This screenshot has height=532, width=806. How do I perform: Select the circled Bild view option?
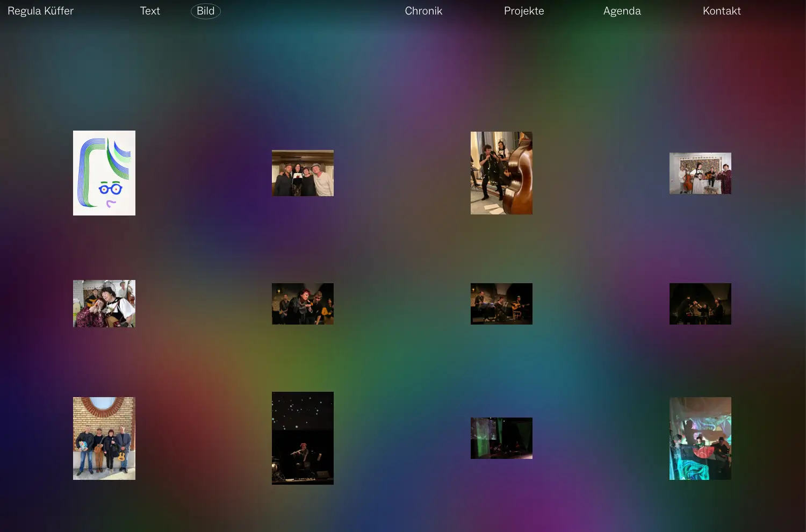(205, 11)
